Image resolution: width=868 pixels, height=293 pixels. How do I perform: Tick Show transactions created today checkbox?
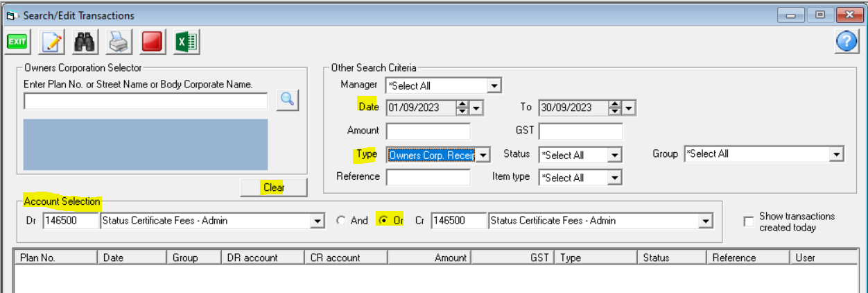tap(748, 221)
